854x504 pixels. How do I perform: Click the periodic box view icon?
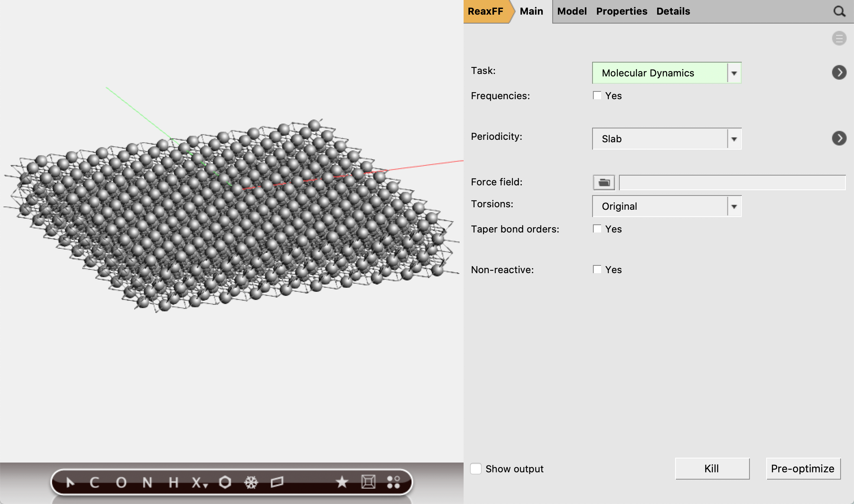click(368, 482)
